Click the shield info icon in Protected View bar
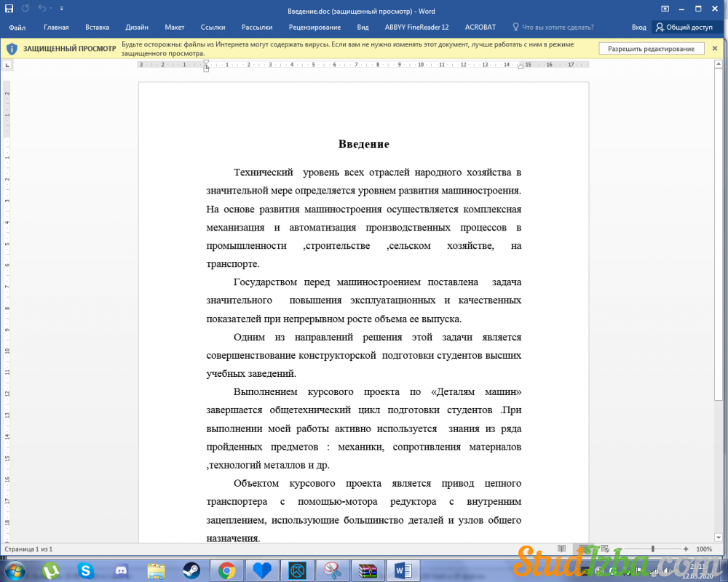 point(12,49)
